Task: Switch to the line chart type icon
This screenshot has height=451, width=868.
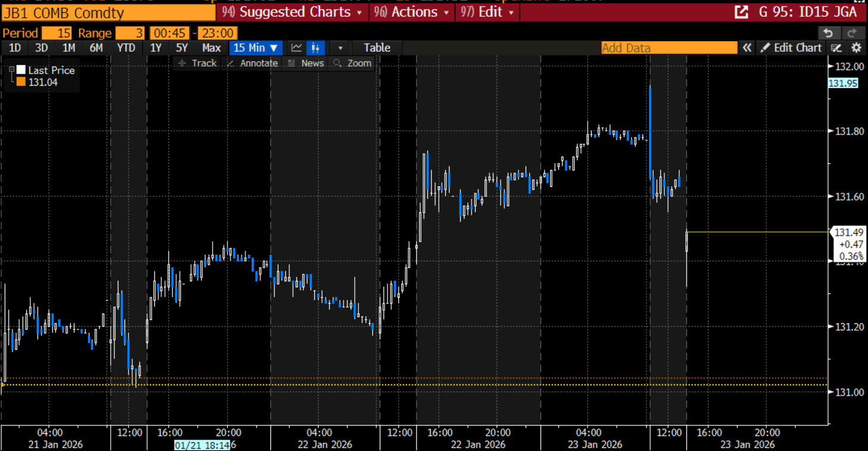Action: [x=296, y=48]
